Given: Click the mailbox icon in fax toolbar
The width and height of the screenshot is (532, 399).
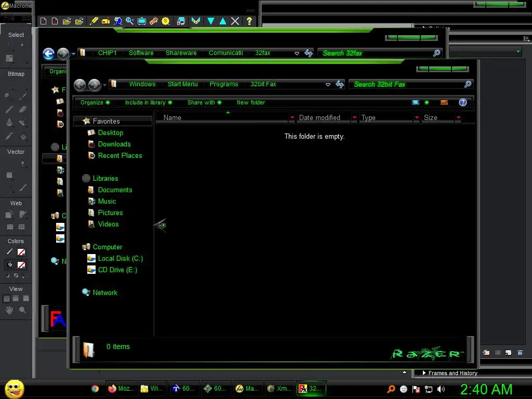Looking at the screenshot, I should pyautogui.click(x=106, y=21).
